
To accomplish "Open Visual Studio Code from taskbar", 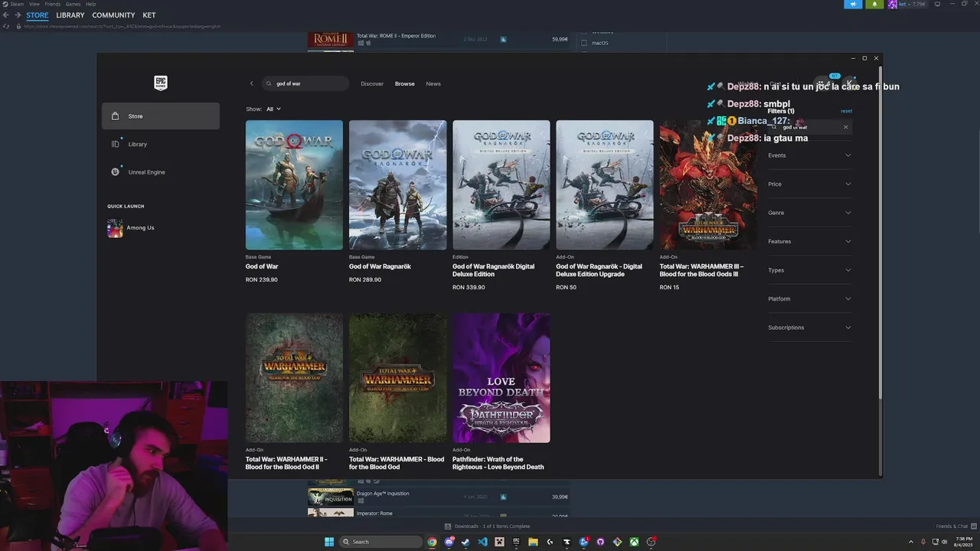I will point(482,542).
